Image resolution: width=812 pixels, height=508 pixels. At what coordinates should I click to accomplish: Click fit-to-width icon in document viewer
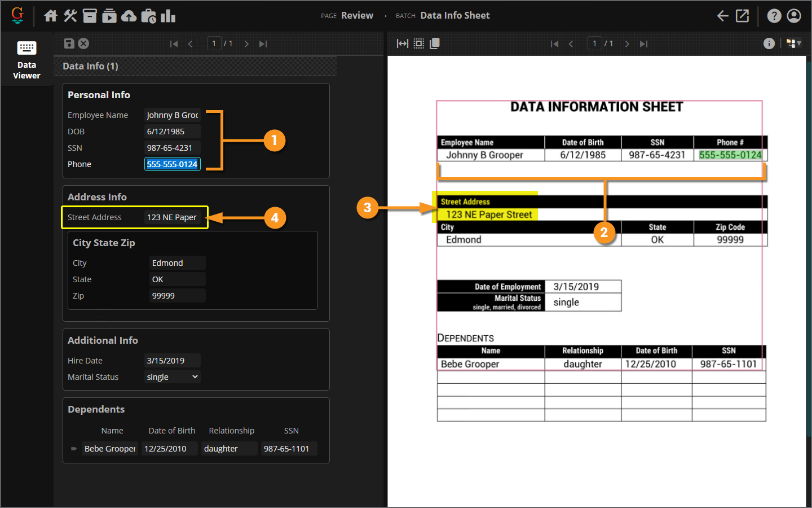pos(403,43)
